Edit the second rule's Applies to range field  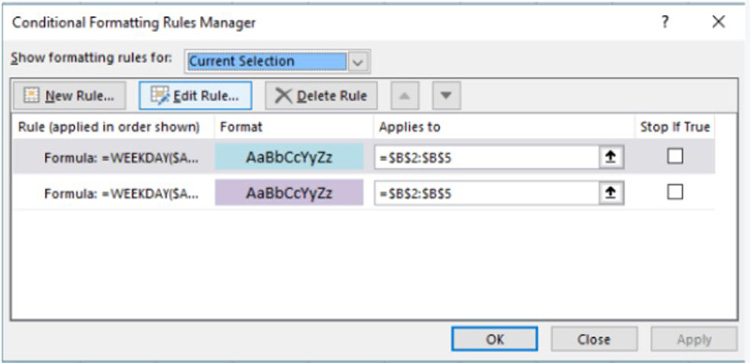click(x=486, y=194)
